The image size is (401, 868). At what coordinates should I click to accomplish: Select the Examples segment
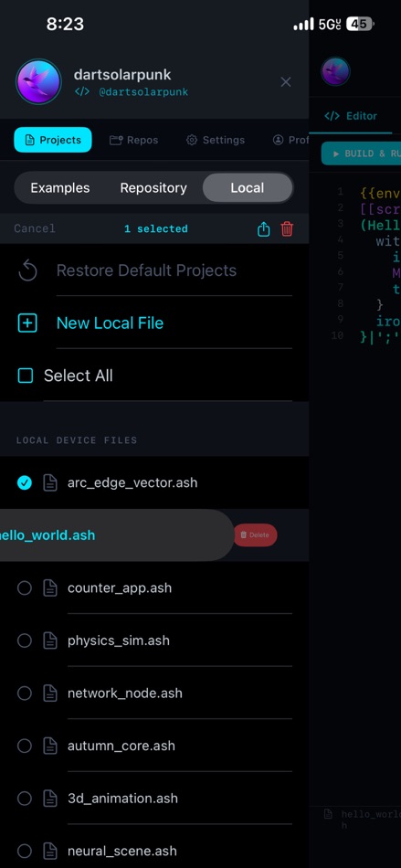(59, 188)
